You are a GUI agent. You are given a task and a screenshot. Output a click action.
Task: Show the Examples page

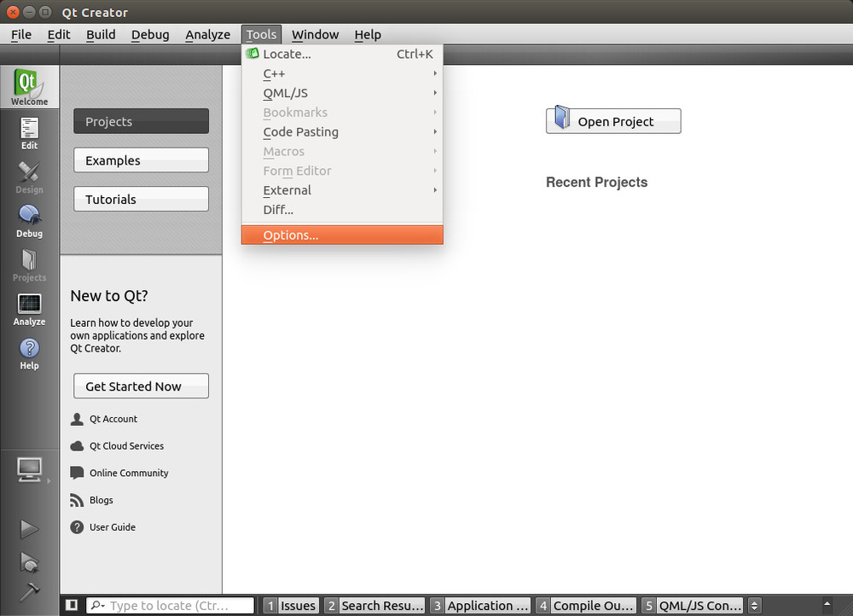click(141, 160)
